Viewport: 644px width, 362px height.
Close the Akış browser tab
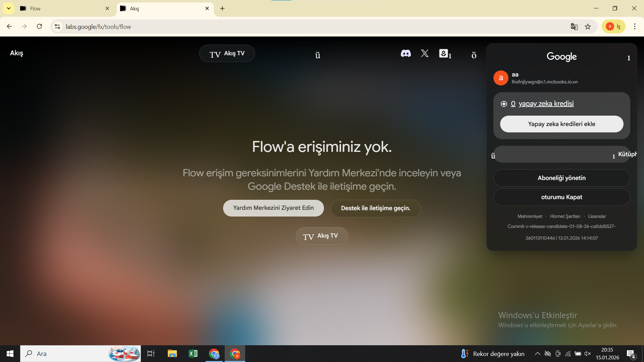click(207, 9)
